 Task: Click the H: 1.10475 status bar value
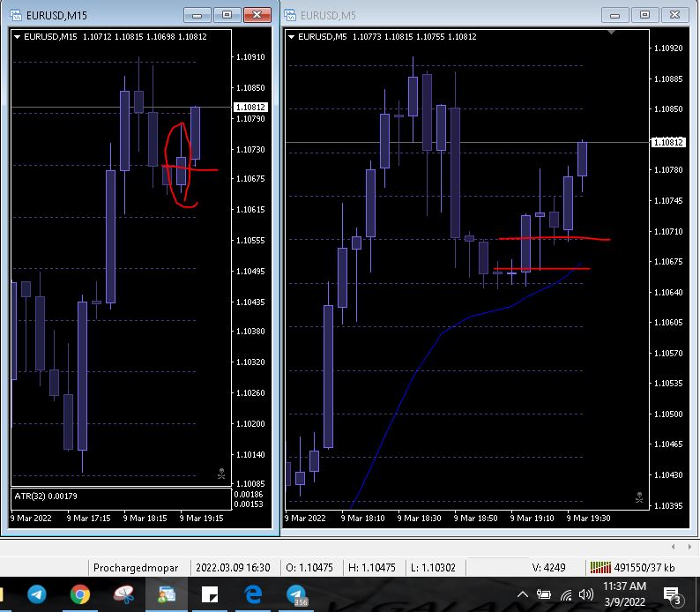[372, 568]
